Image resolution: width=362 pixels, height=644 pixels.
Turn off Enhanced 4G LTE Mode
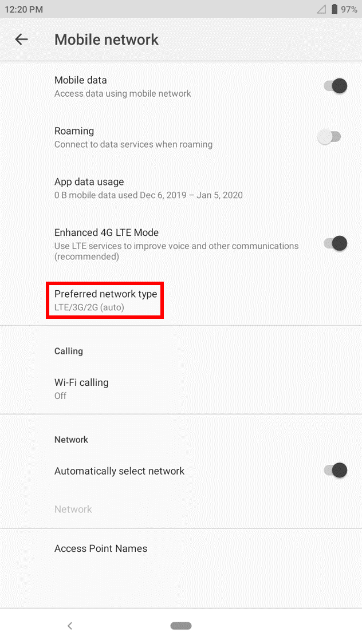point(334,243)
